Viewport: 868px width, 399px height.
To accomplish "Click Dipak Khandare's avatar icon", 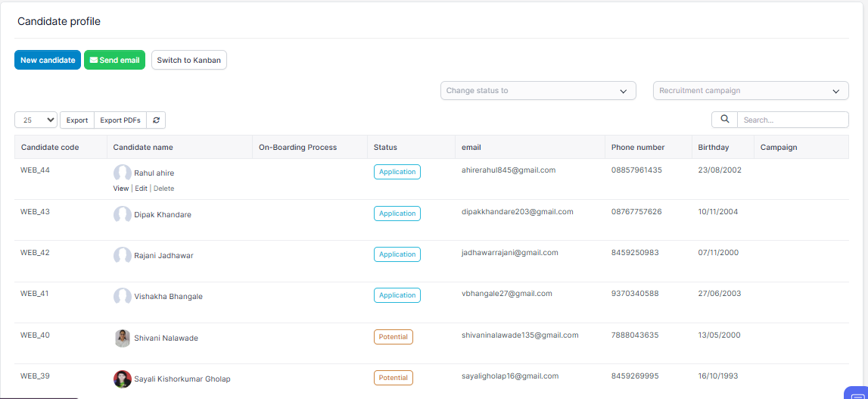I will [x=123, y=214].
